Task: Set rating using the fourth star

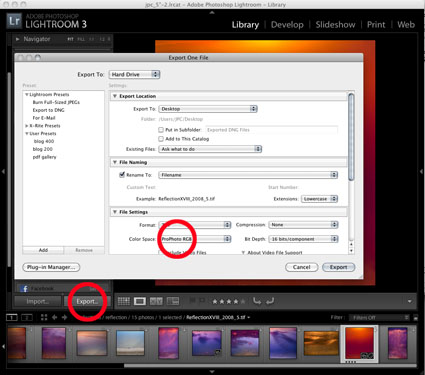Action: [236, 301]
